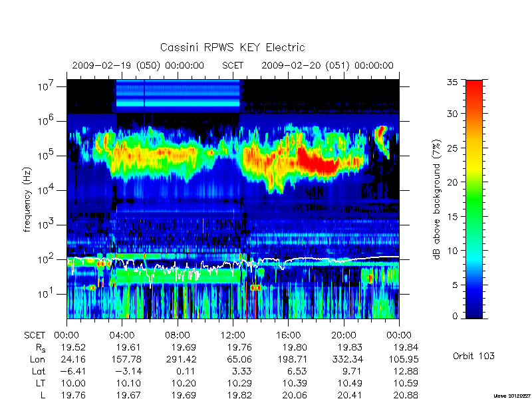Click the Lon value 332.34
The width and height of the screenshot is (532, 399).
point(347,359)
